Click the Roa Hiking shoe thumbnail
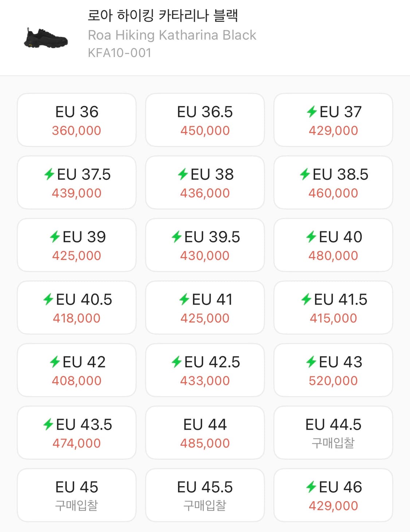The height and width of the screenshot is (532, 410). point(46,38)
